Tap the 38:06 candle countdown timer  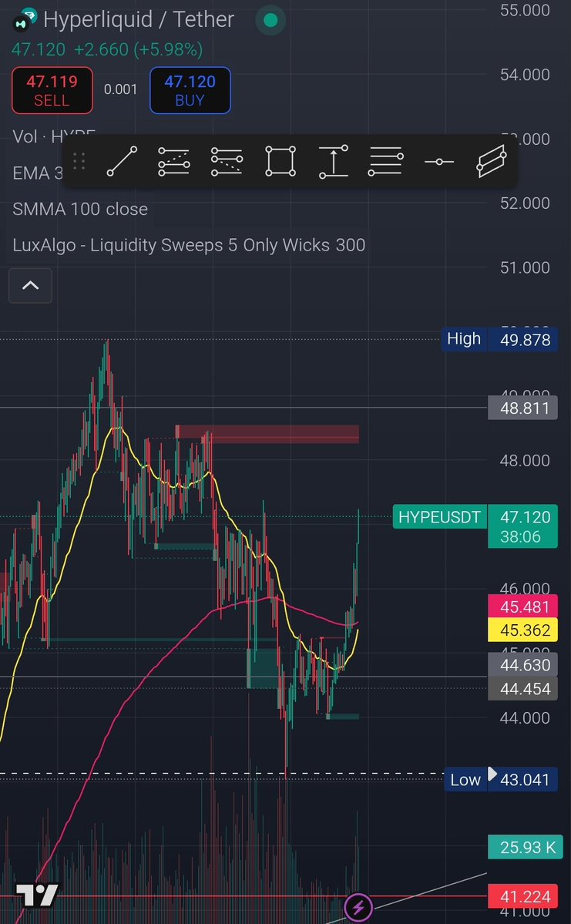[521, 537]
